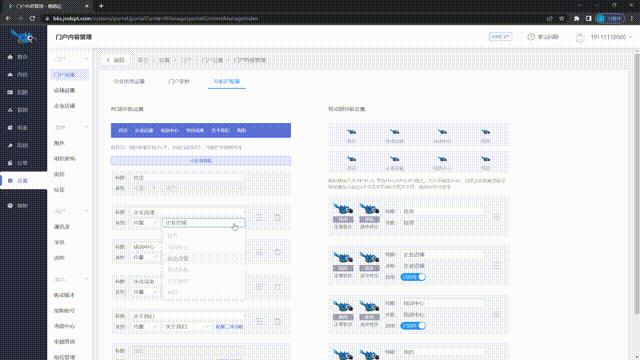The height and width of the screenshot is (360, 640).
Task: Click the bird logo in the dark sidebar
Action: 22,37
